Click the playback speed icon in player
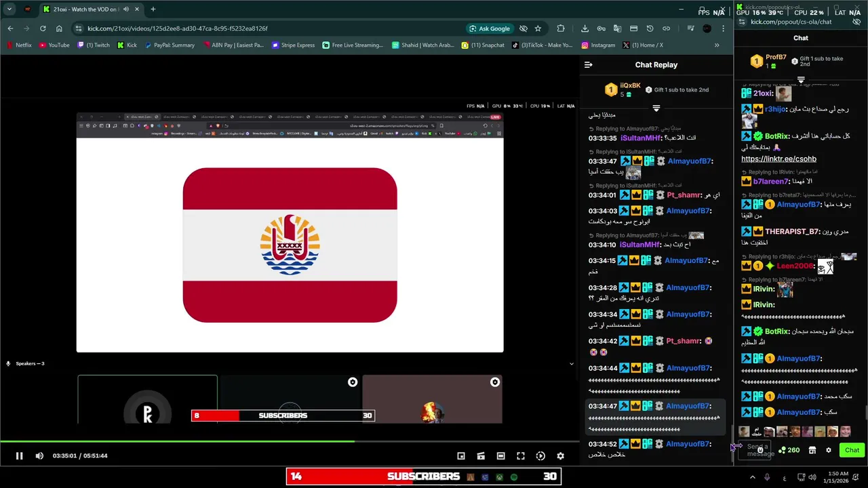The width and height of the screenshot is (868, 488). (x=540, y=456)
